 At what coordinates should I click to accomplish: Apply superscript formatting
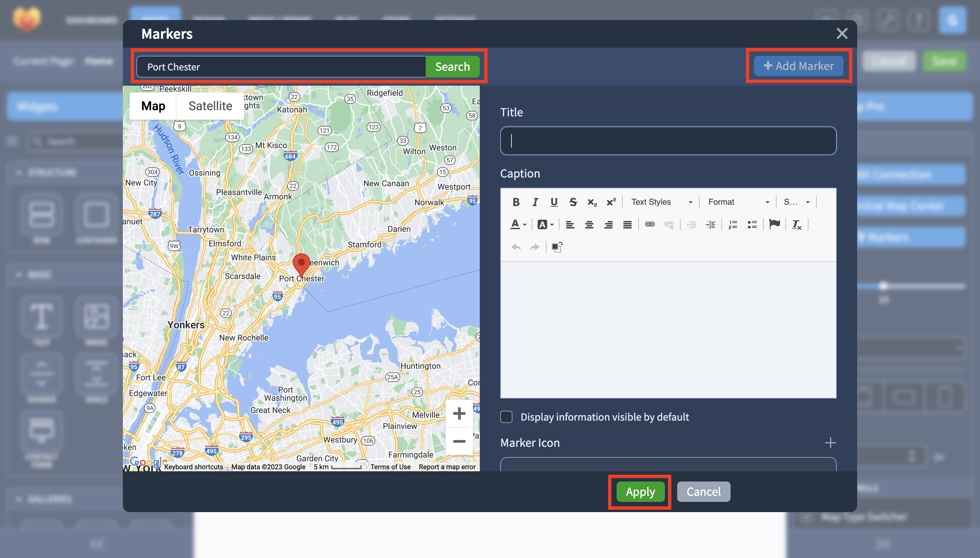pyautogui.click(x=611, y=202)
